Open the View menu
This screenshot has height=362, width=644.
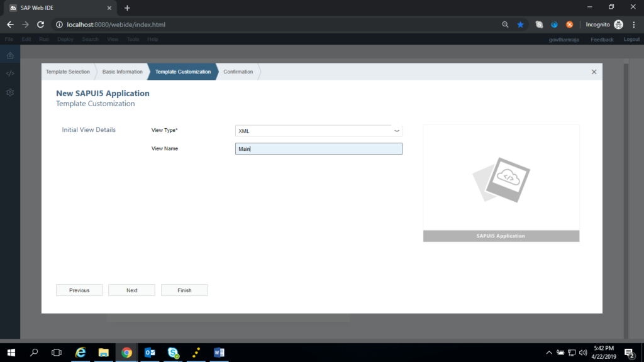click(x=113, y=40)
